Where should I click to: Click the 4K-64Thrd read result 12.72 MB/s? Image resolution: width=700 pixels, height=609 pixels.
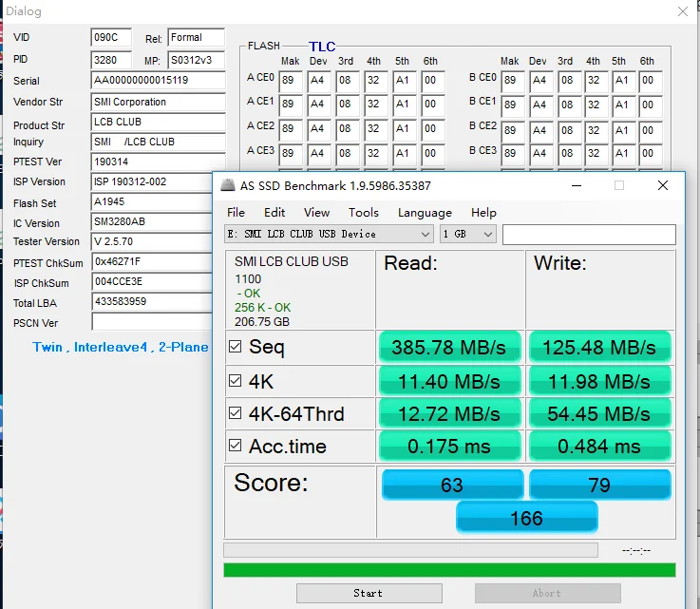point(449,413)
